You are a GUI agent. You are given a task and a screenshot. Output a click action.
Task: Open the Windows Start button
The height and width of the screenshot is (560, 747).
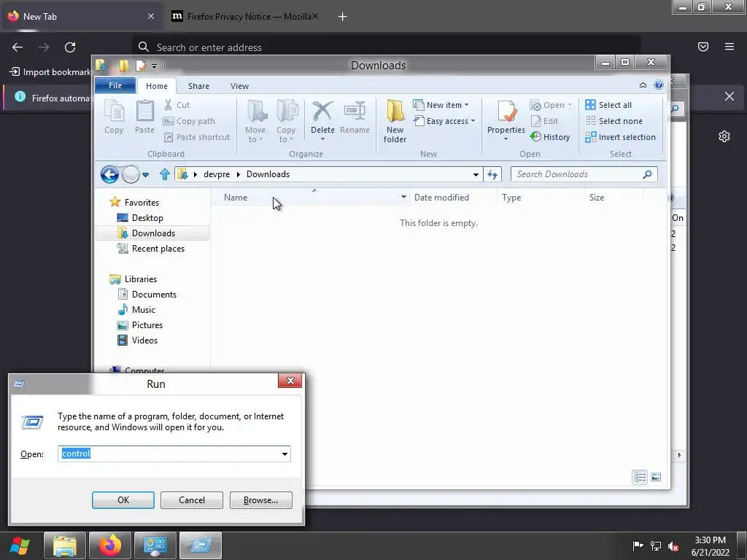[20, 545]
